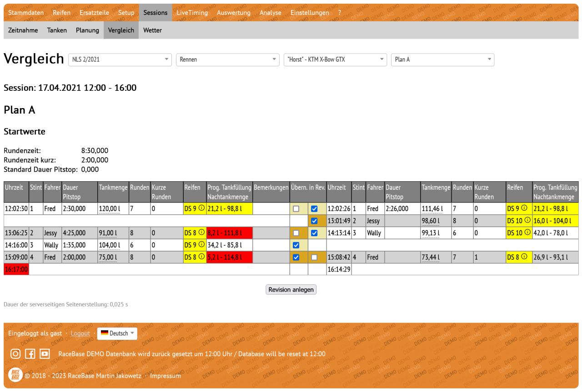The height and width of the screenshot is (392, 582).
Task: Open the Stammdaten menu
Action: 26,13
